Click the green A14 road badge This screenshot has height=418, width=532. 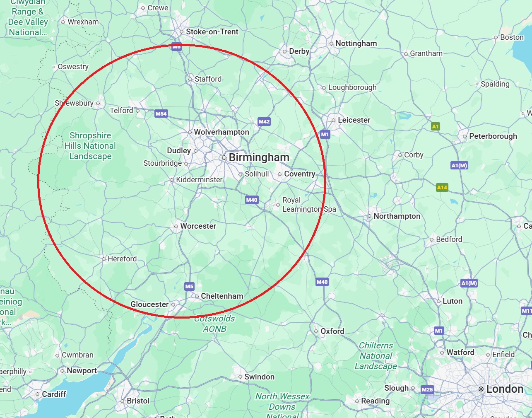(x=442, y=187)
